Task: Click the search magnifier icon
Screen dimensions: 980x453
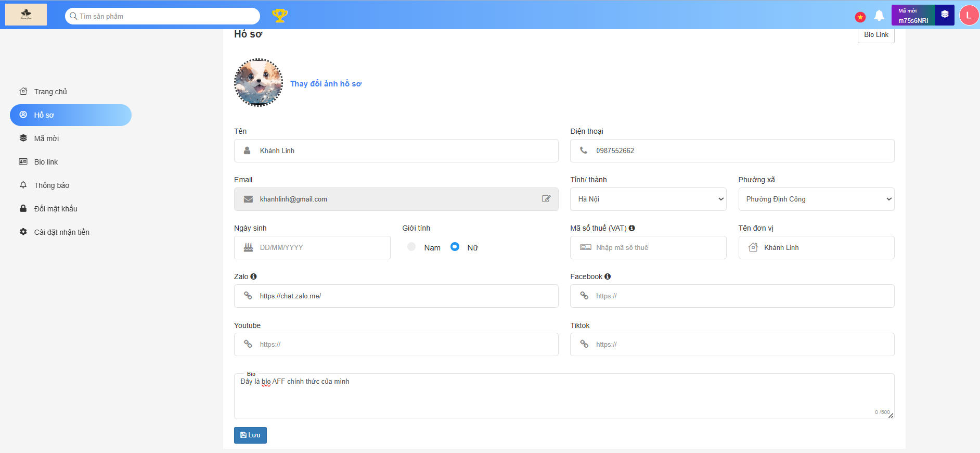Action: 73,16
